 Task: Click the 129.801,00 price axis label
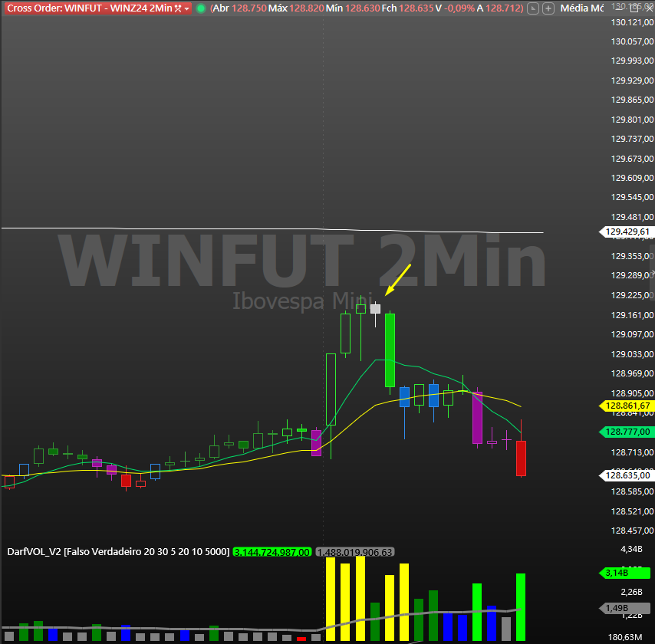point(632,120)
